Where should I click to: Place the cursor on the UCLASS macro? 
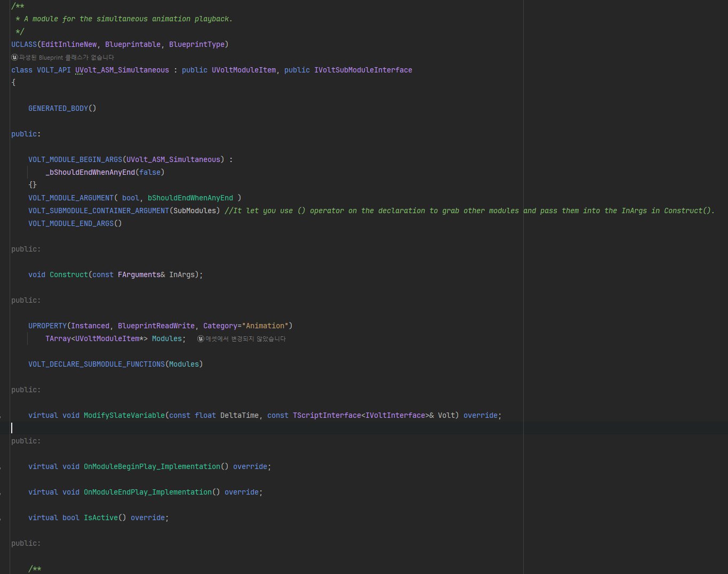click(24, 45)
